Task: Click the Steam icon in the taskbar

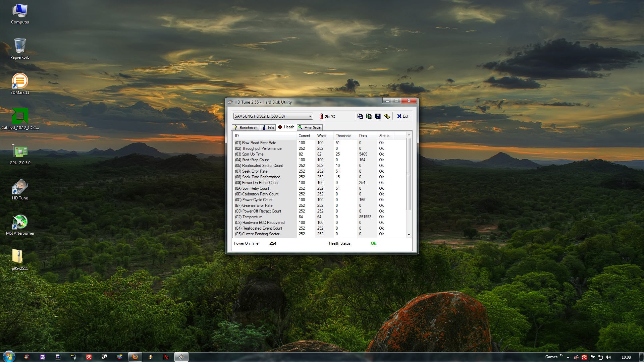Action: pos(104,357)
